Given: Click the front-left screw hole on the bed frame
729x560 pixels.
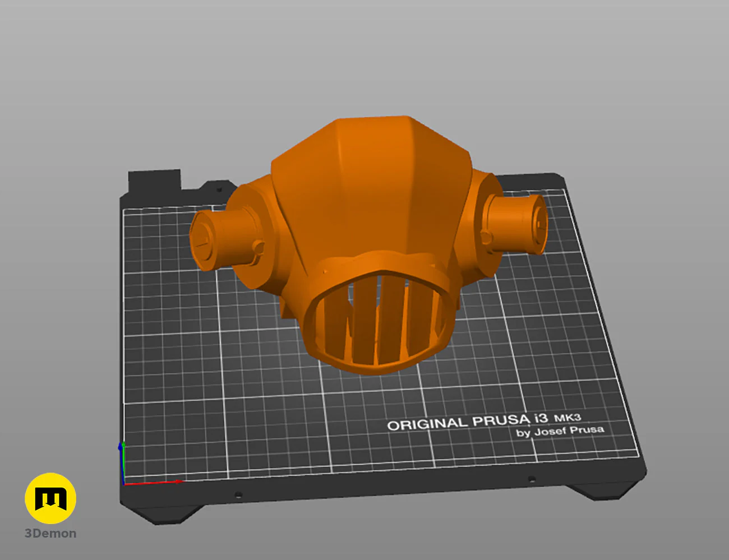Looking at the screenshot, I should tap(238, 495).
